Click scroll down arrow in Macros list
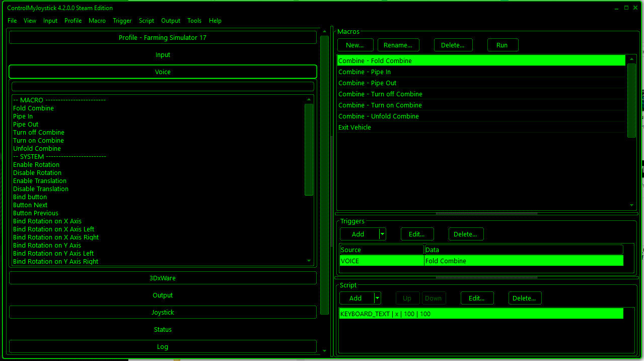This screenshot has height=361, width=644. point(631,205)
